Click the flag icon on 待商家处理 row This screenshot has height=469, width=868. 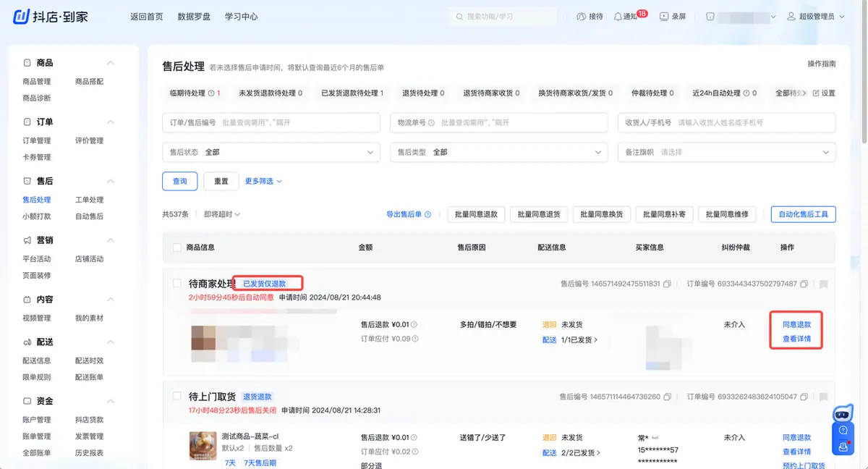[x=823, y=284]
